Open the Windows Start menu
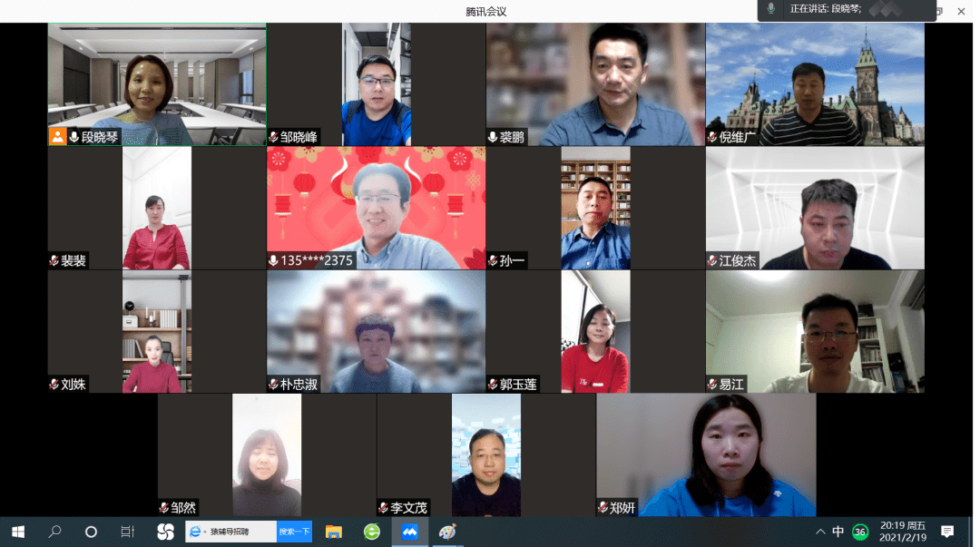Screen dimensions: 980x547 point(16,532)
